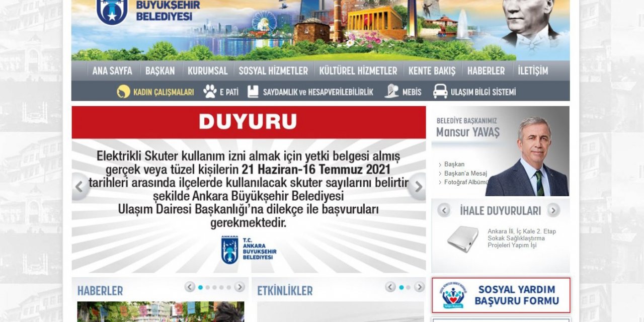
Task: Click previous arrow in Haberler section
Action: coord(190,287)
